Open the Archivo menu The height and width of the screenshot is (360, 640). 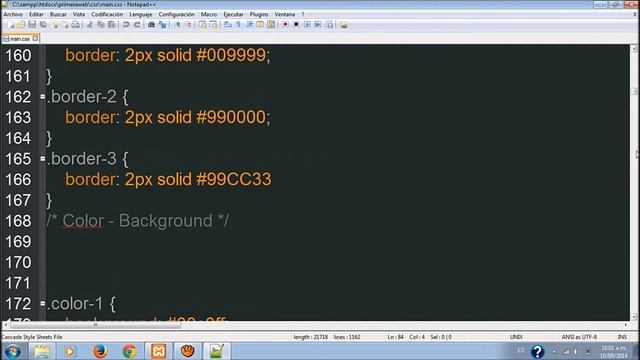tap(13, 14)
